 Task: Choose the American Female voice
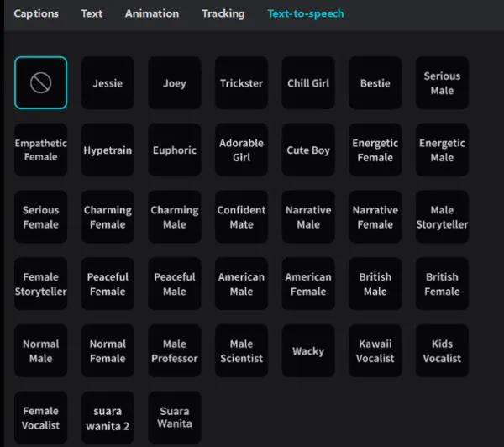pyautogui.click(x=308, y=284)
